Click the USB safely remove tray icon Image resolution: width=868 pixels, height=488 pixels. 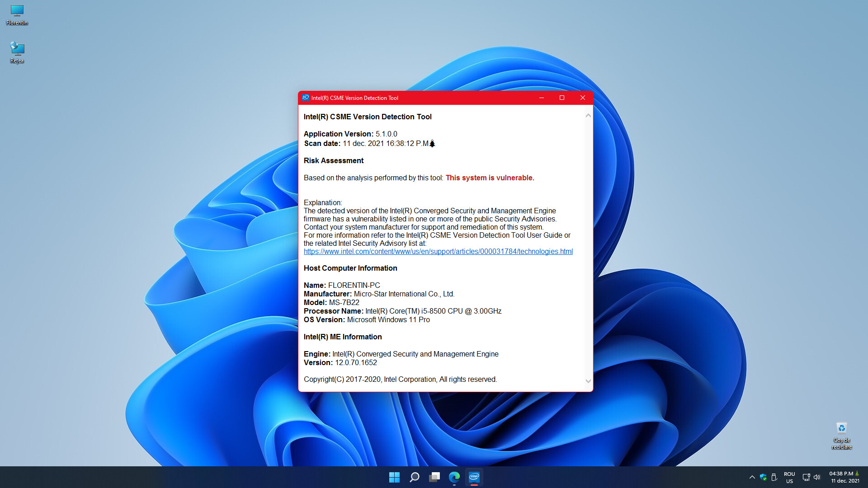[x=774, y=477]
